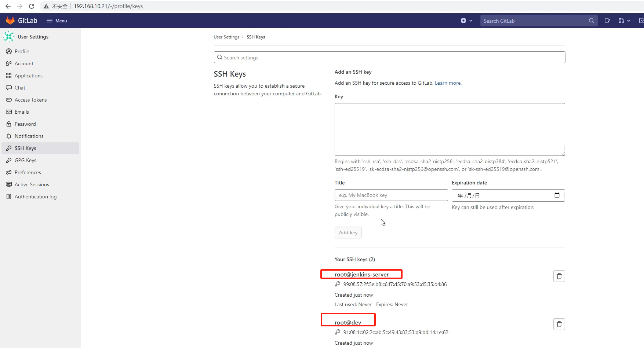Click the browser forward arrow
The height and width of the screenshot is (348, 644).
tap(20, 6)
